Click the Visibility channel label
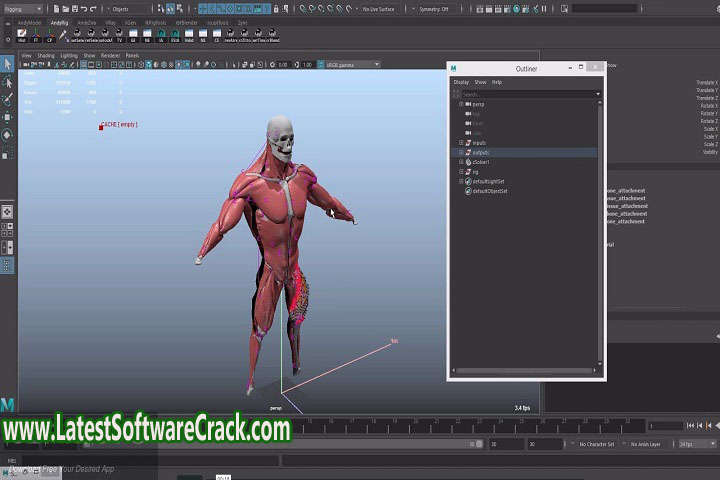Image resolution: width=720 pixels, height=480 pixels. click(710, 152)
